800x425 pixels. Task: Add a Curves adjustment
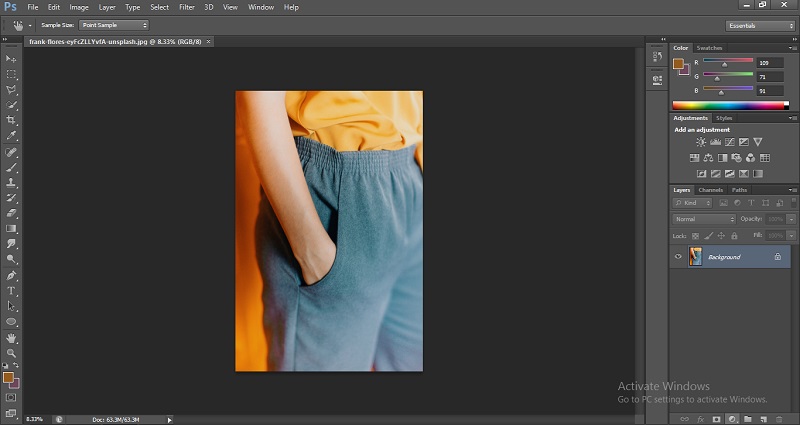[730, 142]
